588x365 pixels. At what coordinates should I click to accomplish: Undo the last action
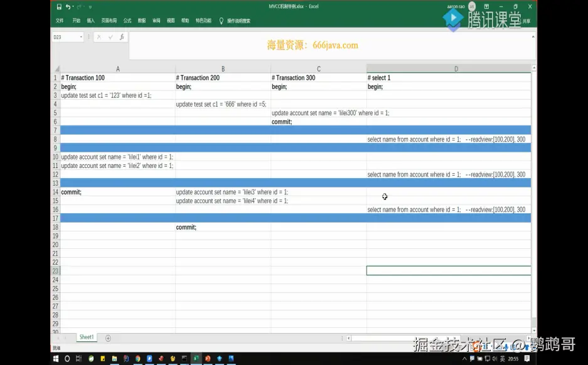pos(68,6)
